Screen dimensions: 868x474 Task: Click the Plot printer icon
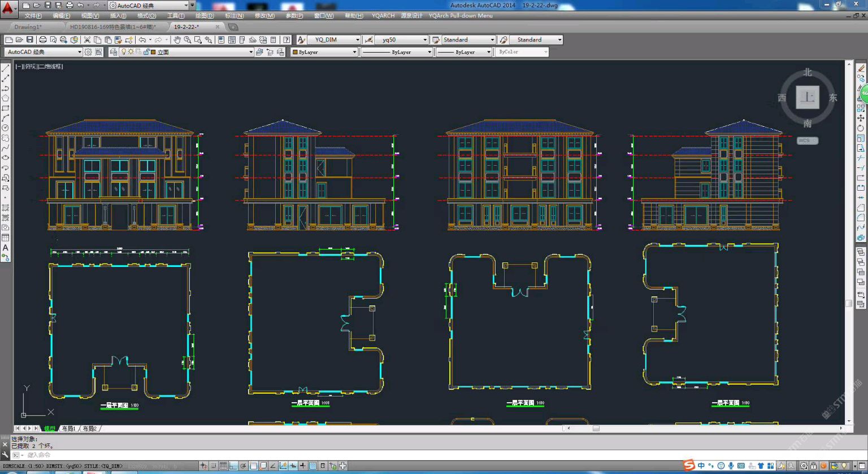click(42, 40)
